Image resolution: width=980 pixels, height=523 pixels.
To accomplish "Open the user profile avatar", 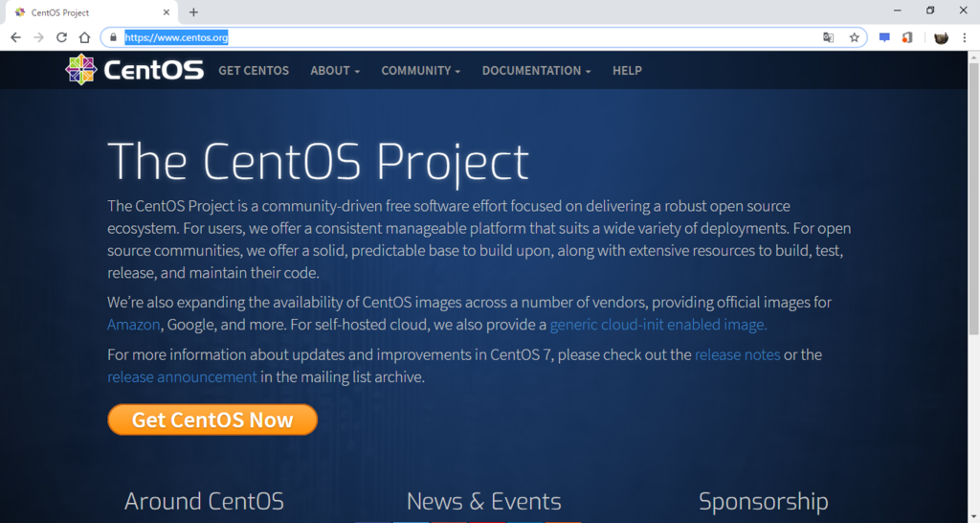I will click(x=942, y=37).
